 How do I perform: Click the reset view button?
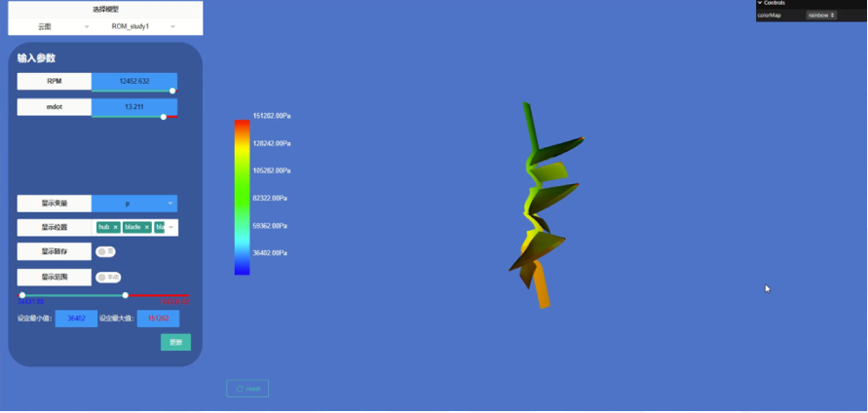(x=247, y=389)
